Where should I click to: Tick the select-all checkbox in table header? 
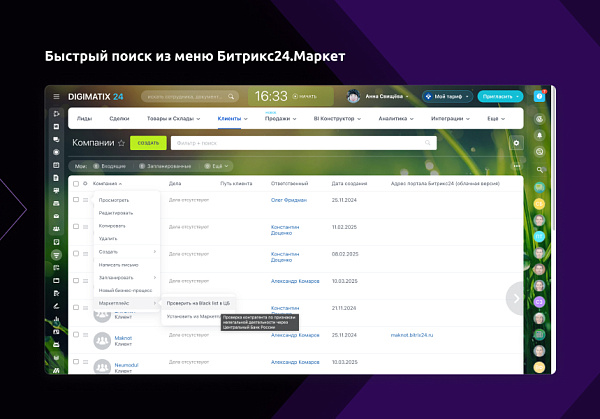pos(76,184)
